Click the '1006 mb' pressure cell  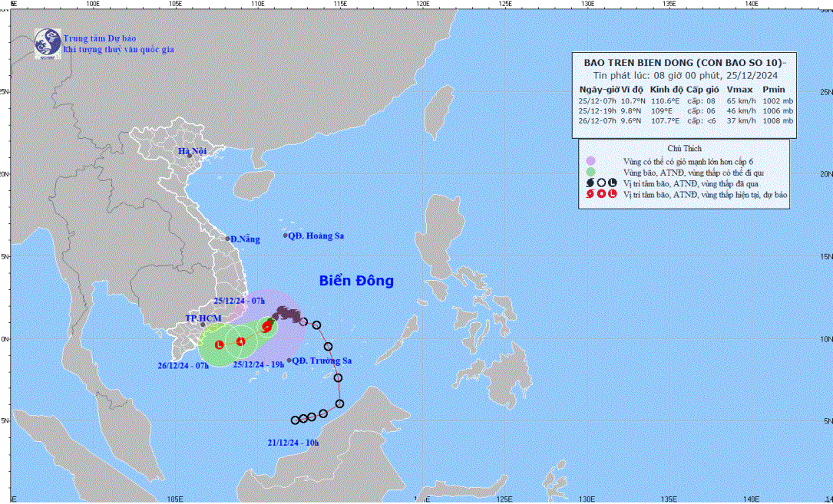[x=777, y=111]
